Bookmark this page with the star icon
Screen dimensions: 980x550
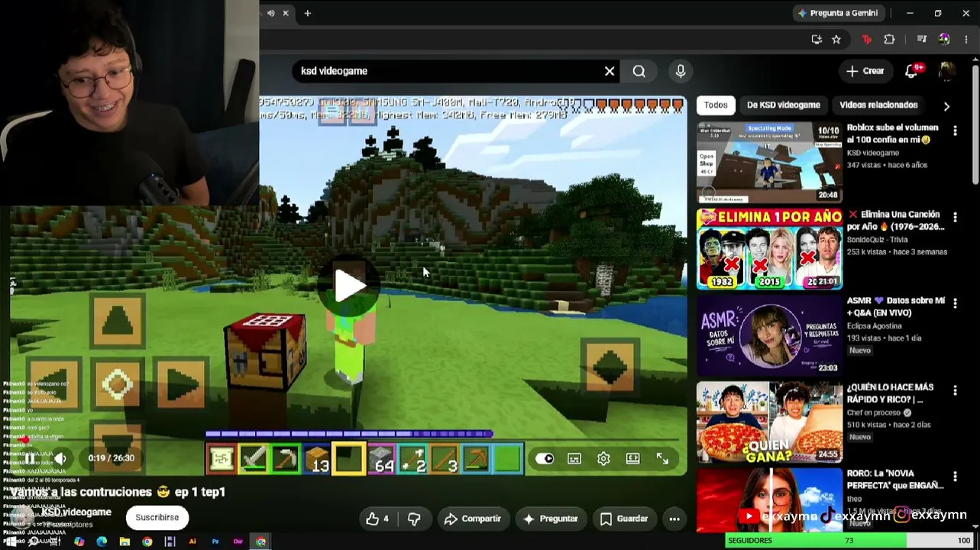click(x=836, y=40)
